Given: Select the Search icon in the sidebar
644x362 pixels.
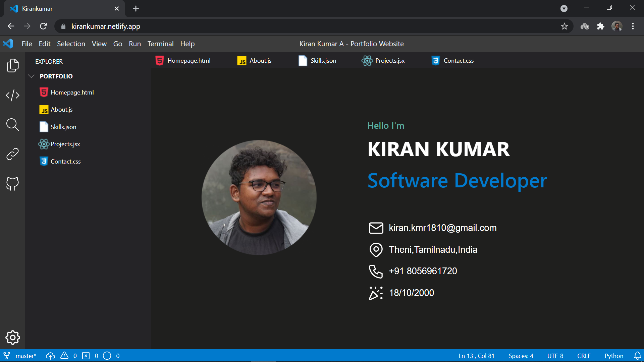Looking at the screenshot, I should [12, 125].
